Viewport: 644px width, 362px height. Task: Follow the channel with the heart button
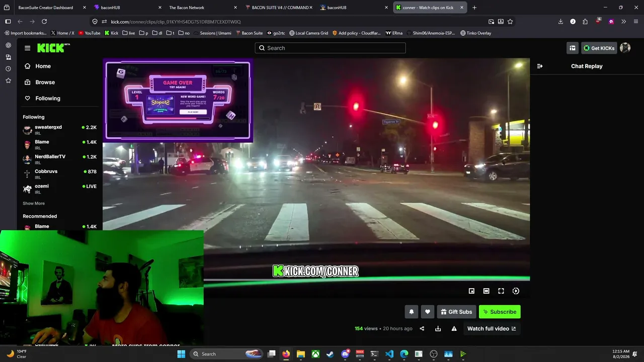[428, 312]
